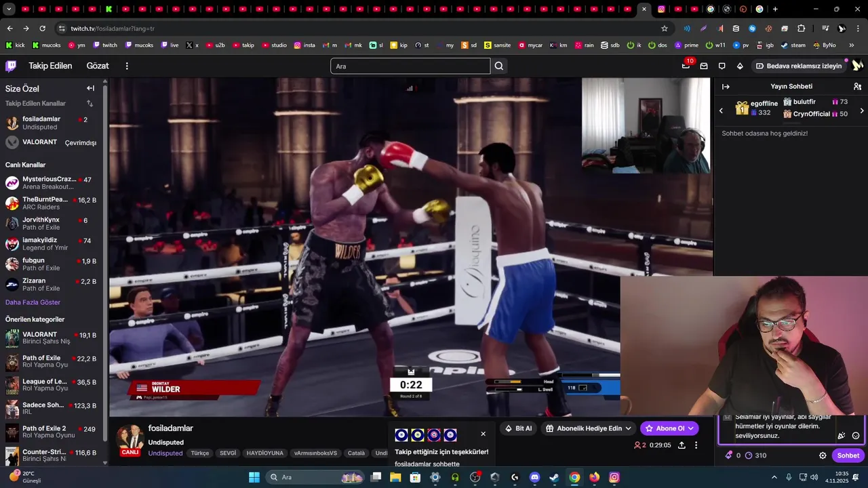The height and width of the screenshot is (488, 868).
Task: Open Steam from the taskbar
Action: pyautogui.click(x=554, y=477)
